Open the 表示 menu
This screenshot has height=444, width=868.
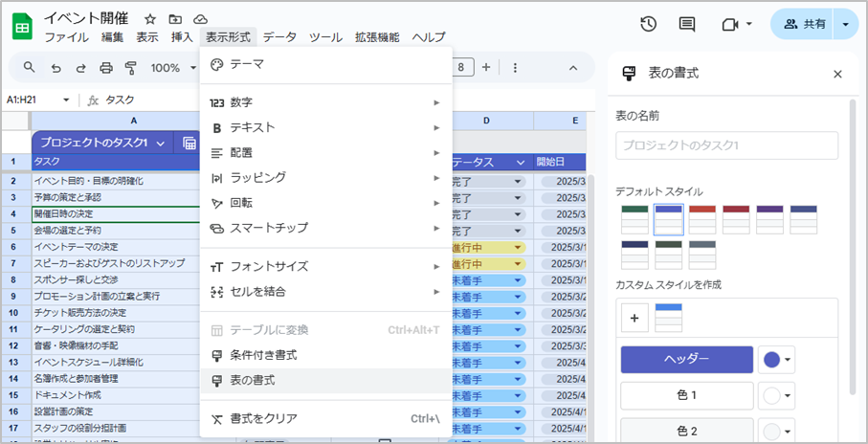(147, 37)
